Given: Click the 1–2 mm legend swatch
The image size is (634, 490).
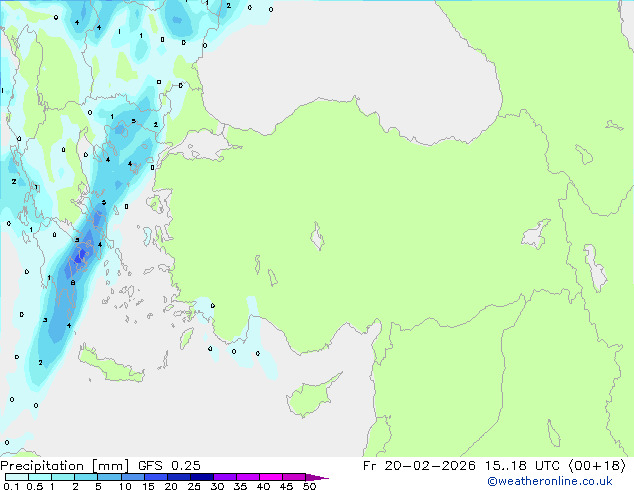Looking at the screenshot, I should tap(63, 477).
